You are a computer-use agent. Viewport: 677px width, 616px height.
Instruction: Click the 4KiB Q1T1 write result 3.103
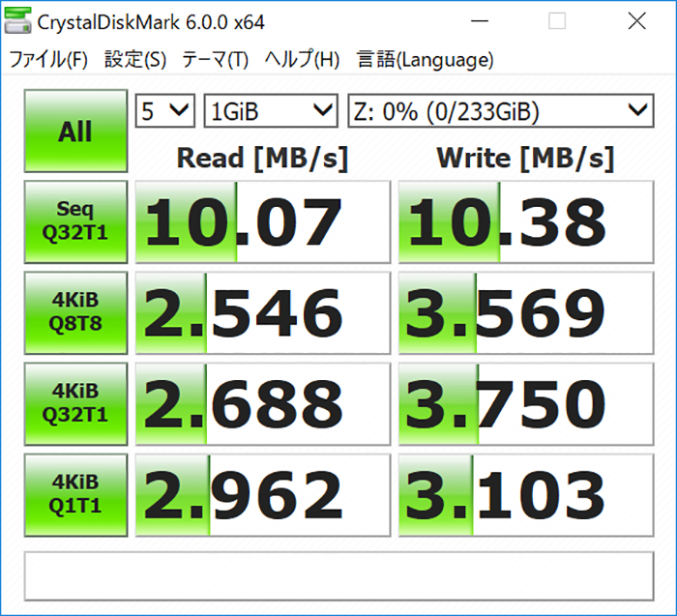525,493
